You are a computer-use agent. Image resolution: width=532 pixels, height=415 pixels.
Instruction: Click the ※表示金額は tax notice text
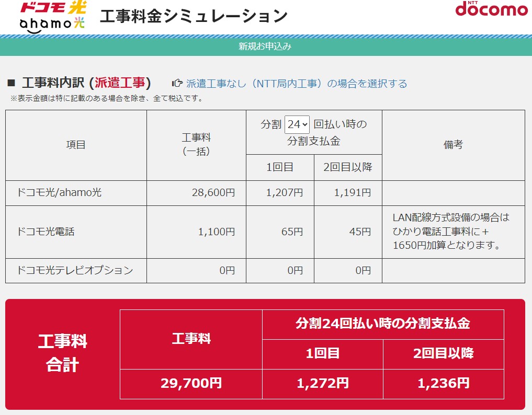[x=107, y=99]
